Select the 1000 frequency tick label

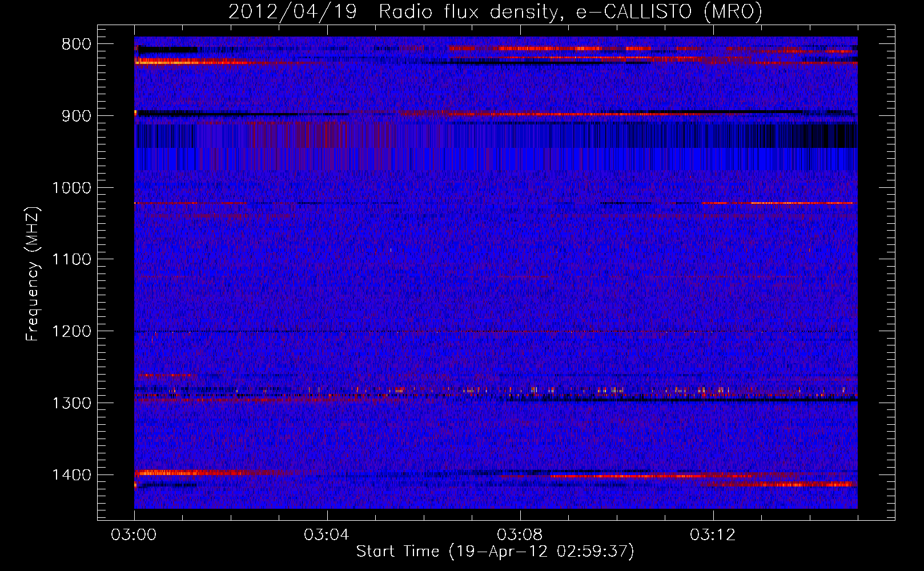[72, 188]
